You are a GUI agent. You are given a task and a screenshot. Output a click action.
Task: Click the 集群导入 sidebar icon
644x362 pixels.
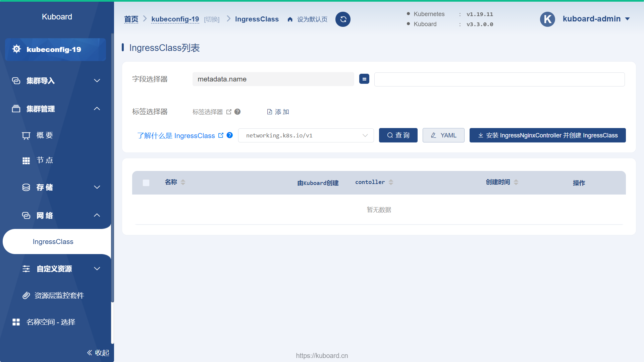click(x=16, y=81)
